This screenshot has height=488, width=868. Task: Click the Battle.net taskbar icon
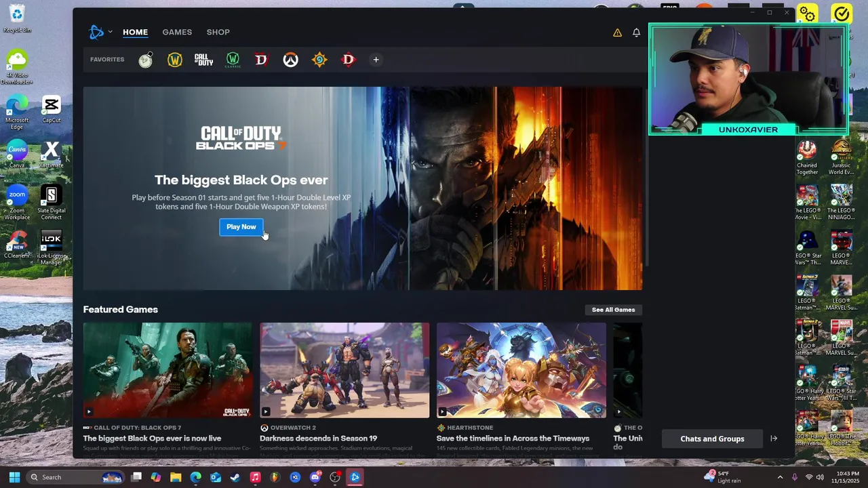(x=355, y=477)
